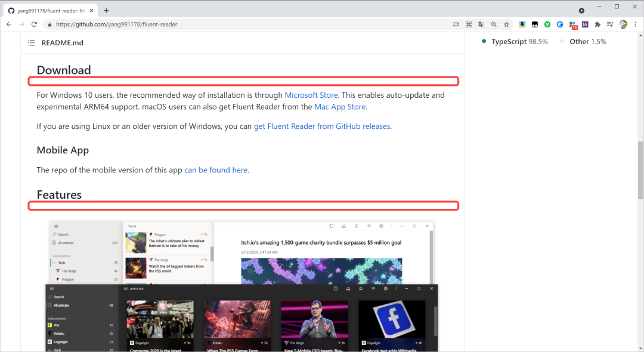
Task: Follow the 'can be found here' link
Action: coord(216,170)
